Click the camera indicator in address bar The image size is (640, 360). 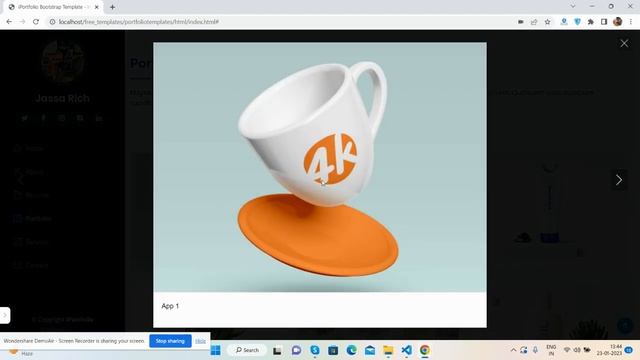(x=520, y=22)
